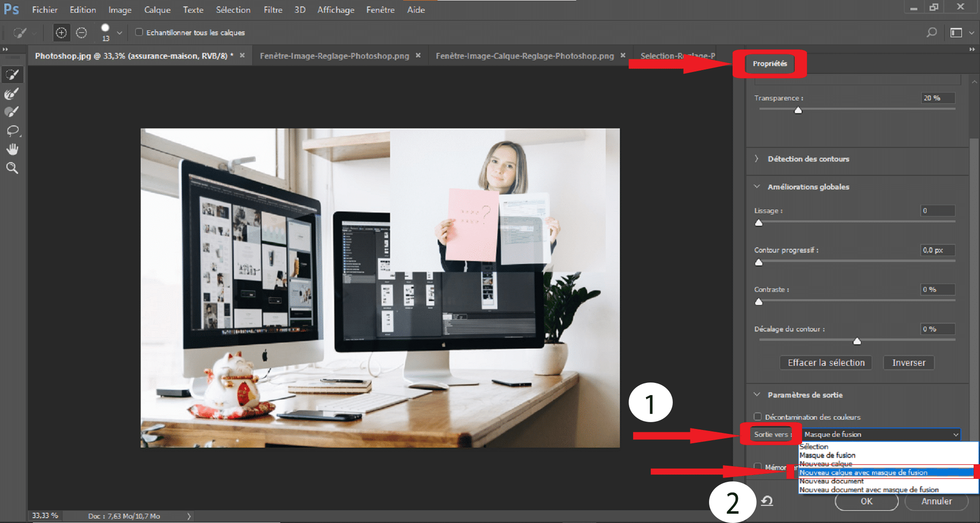Viewport: 980px width, 523px height.
Task: Collapse the right panel double-arrow
Action: [x=972, y=49]
